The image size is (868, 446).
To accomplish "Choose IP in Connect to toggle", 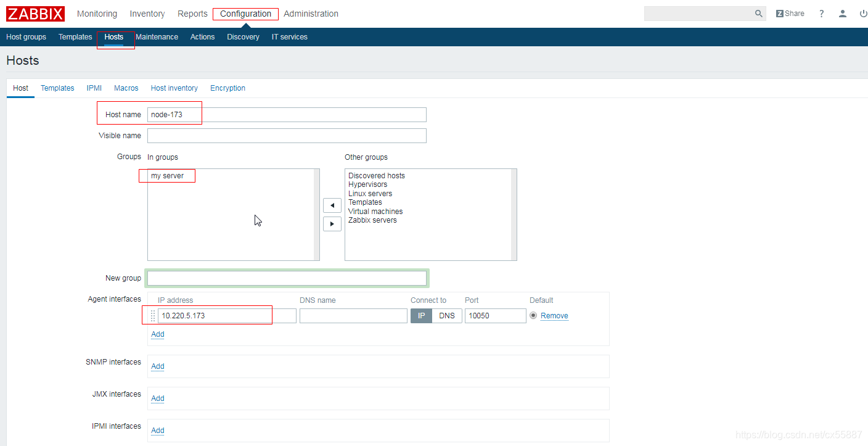I will 422,316.
